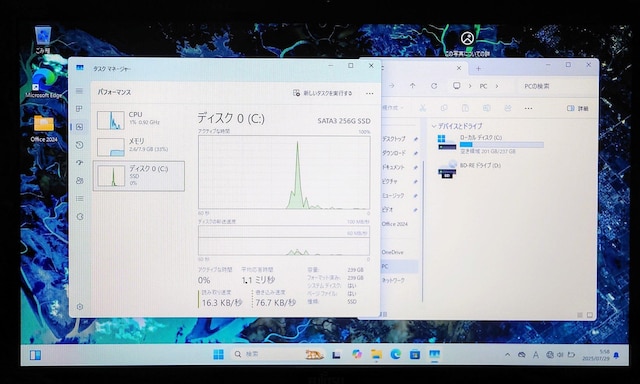Show hidden system tray icons

507,355
